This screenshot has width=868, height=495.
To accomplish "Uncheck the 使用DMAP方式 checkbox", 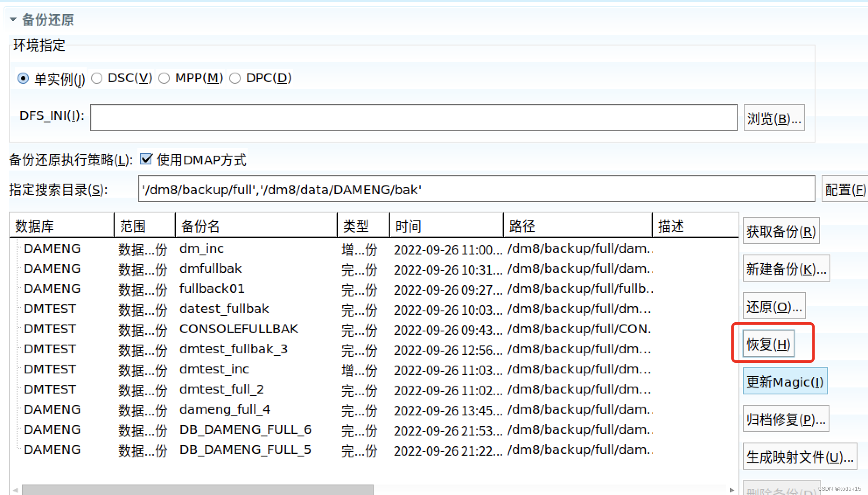I will [146, 160].
